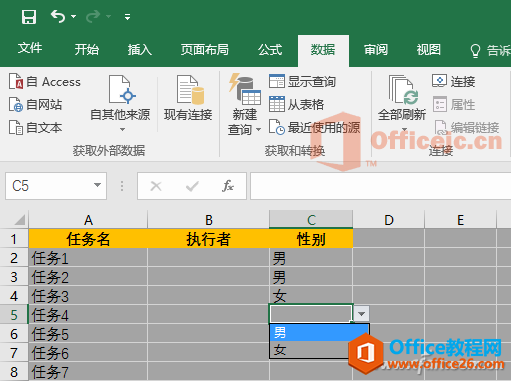Click the 显示查询 button
This screenshot has height=381, width=511.
click(303, 81)
